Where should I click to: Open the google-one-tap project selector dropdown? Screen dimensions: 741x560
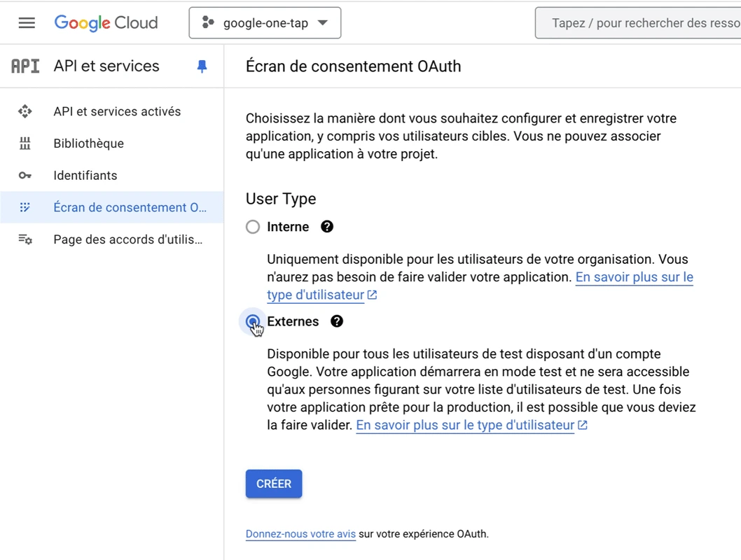point(265,22)
